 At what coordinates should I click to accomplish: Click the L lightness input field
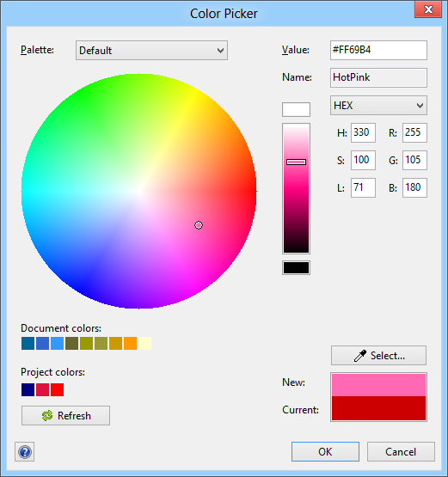point(363,187)
